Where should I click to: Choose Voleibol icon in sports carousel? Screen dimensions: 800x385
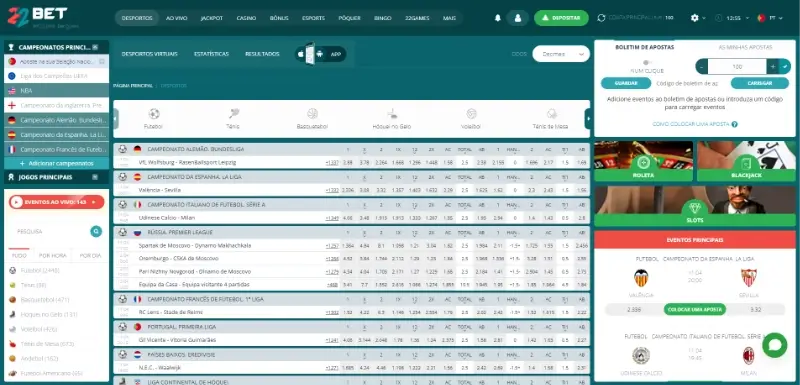[471, 119]
